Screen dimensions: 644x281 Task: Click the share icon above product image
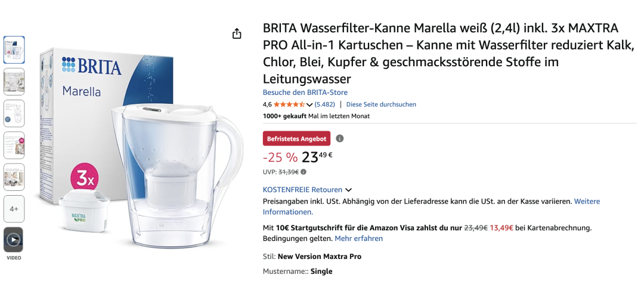tap(237, 33)
